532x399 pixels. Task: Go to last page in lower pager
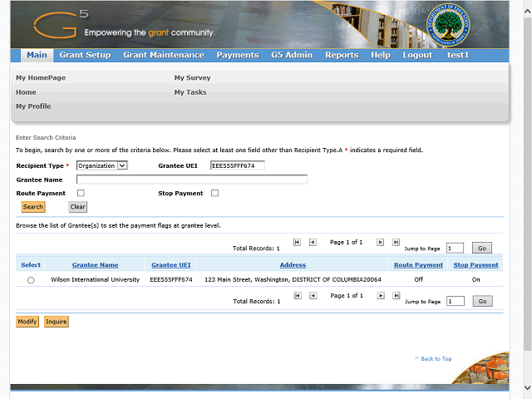click(x=397, y=296)
